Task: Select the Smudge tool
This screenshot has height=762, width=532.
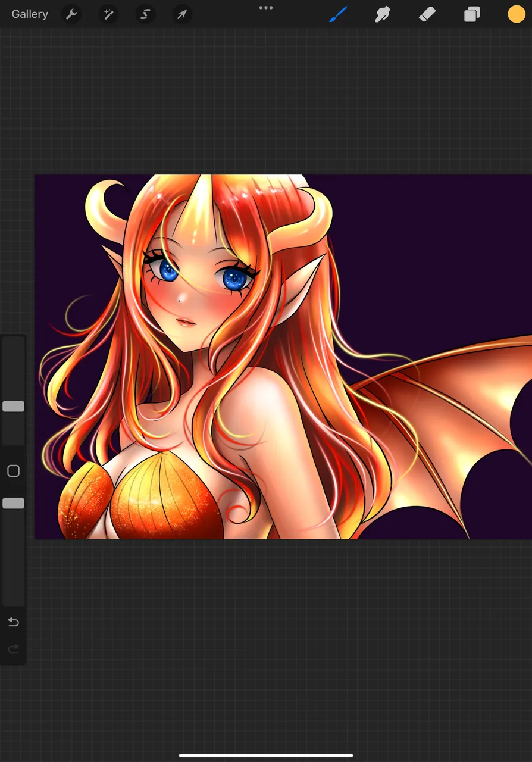Action: (x=382, y=14)
